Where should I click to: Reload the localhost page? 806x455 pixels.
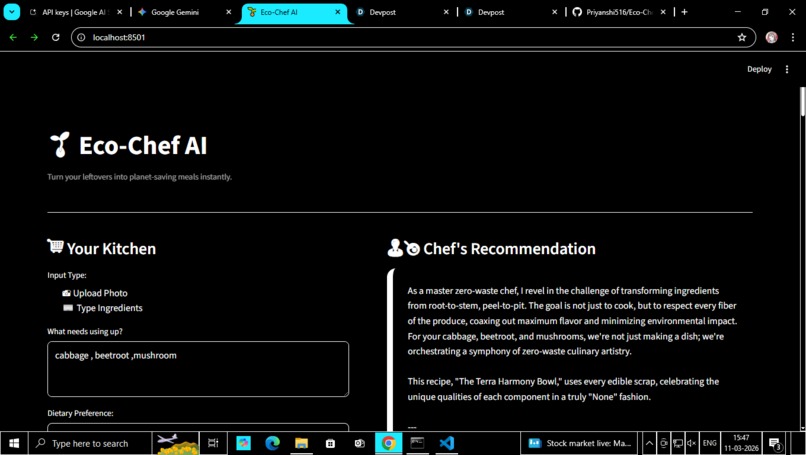pyautogui.click(x=56, y=37)
